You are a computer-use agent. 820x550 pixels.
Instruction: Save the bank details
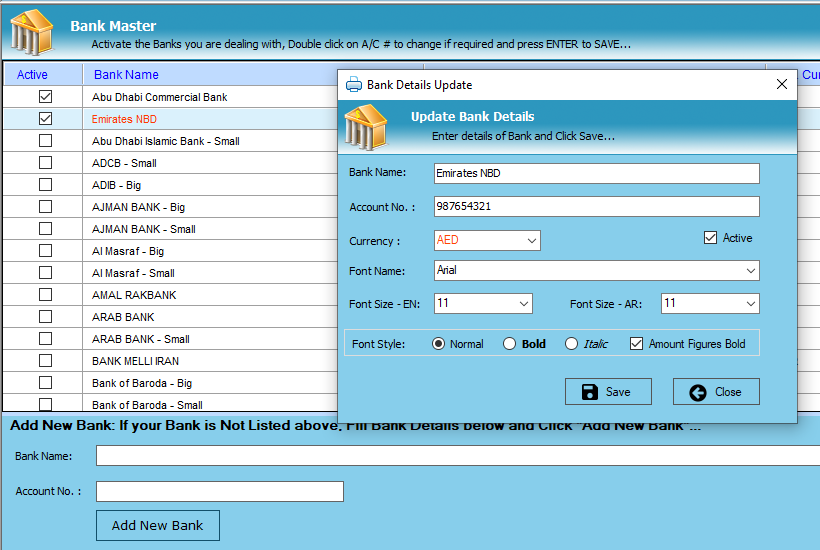(608, 392)
